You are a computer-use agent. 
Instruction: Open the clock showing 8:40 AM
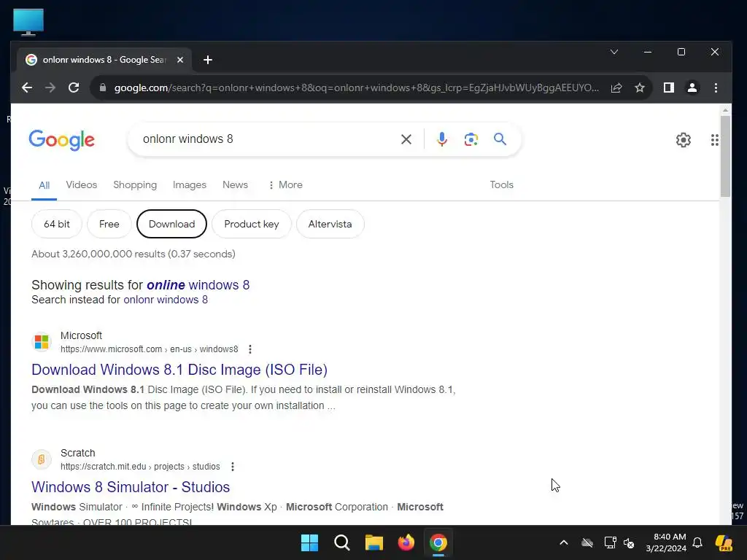(x=666, y=542)
